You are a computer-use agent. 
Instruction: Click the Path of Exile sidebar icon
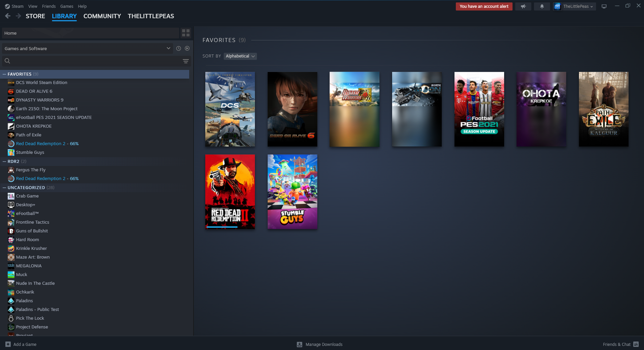coord(11,135)
